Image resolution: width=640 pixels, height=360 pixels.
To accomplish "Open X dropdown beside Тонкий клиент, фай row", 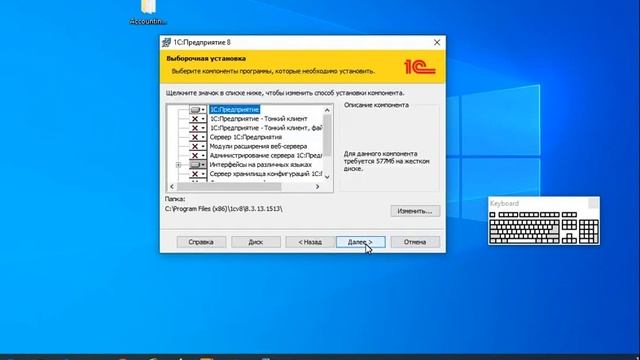I will [x=198, y=128].
